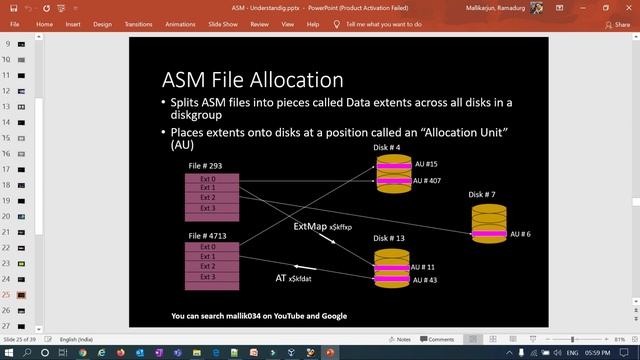Image resolution: width=640 pixels, height=360 pixels.
Task: Switch to the Insert tab
Action: 73,24
